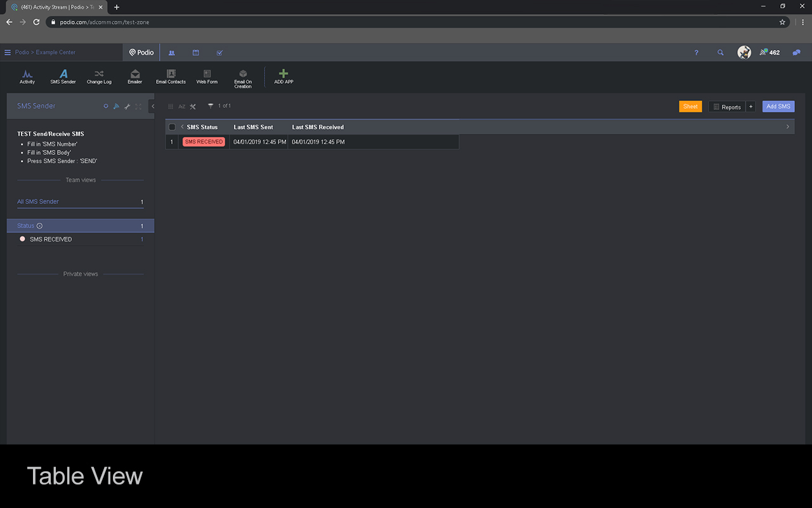Image resolution: width=812 pixels, height=508 pixels.
Task: Click the Add SMS button
Action: pos(778,107)
